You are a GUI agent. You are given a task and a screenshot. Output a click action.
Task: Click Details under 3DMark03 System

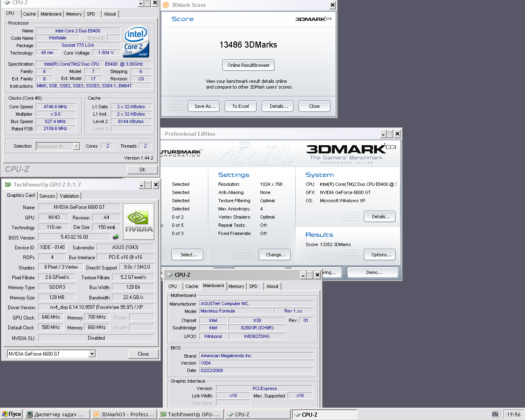coord(380,217)
